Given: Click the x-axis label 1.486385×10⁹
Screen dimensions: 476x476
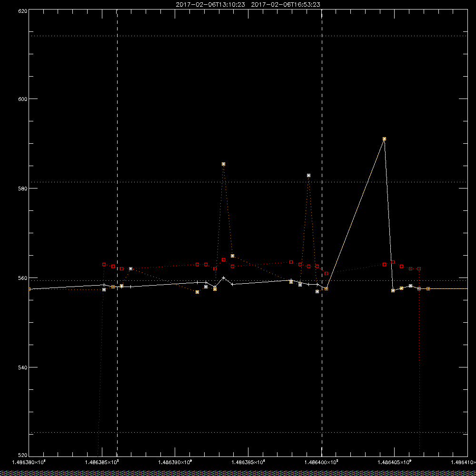Looking at the screenshot, I should click(x=102, y=462).
